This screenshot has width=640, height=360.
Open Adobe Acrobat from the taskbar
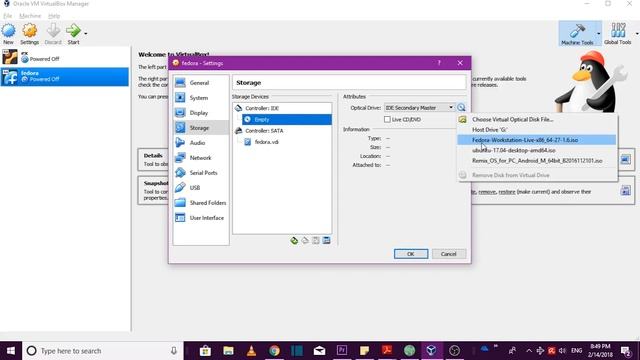(387, 351)
